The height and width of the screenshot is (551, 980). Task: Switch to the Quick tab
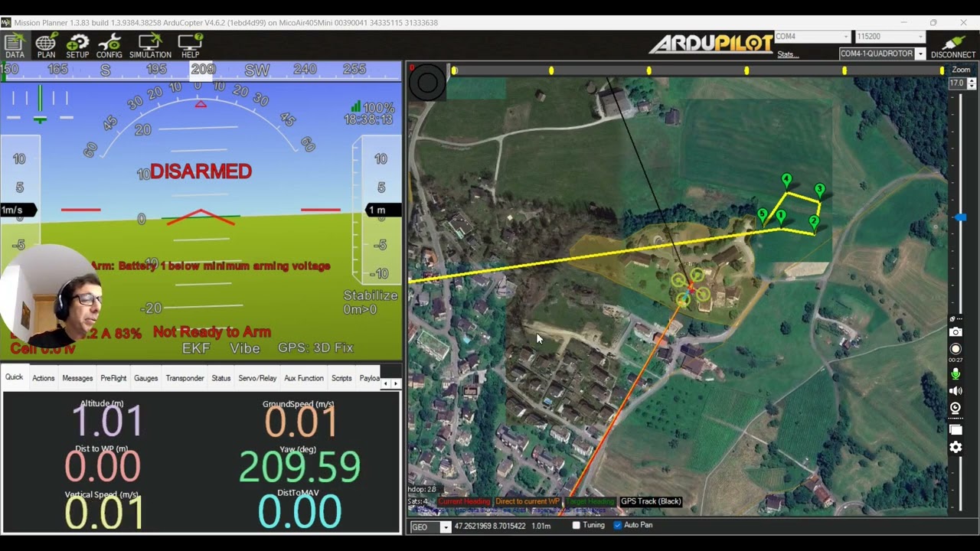point(15,377)
